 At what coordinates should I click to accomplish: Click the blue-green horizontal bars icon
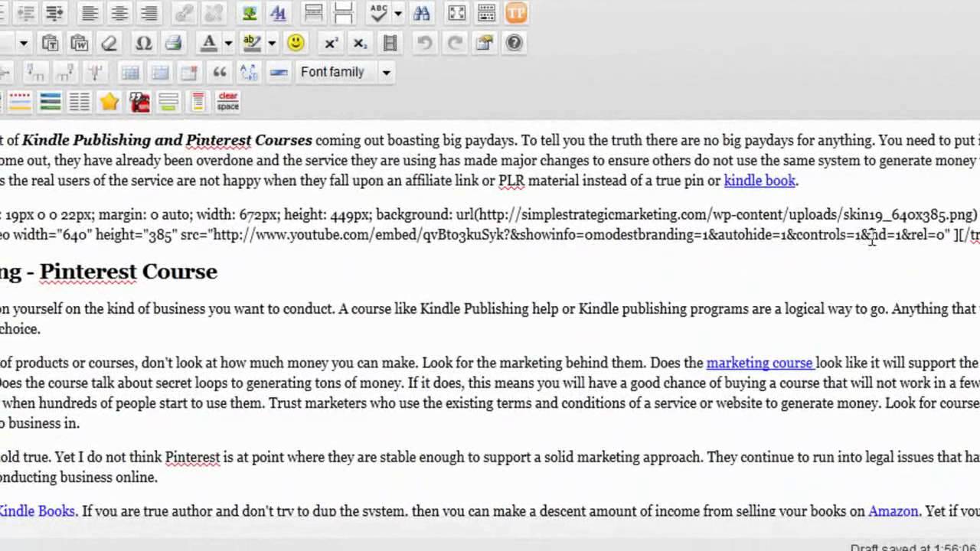tap(50, 102)
